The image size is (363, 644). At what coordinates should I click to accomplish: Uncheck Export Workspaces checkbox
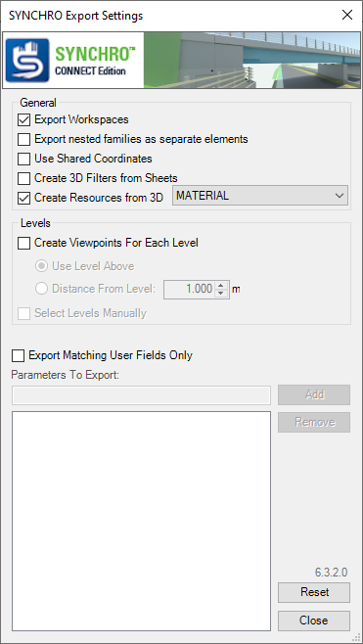click(23, 120)
